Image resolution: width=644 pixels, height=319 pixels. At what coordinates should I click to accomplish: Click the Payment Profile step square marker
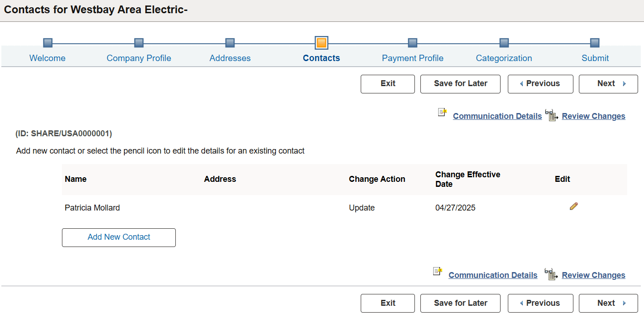click(x=413, y=42)
